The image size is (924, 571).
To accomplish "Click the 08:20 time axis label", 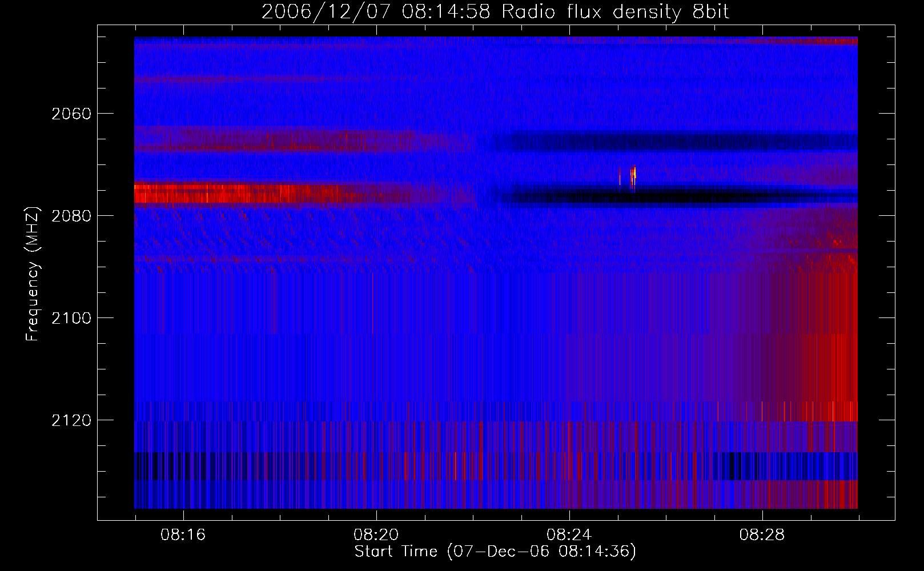I will point(376,534).
